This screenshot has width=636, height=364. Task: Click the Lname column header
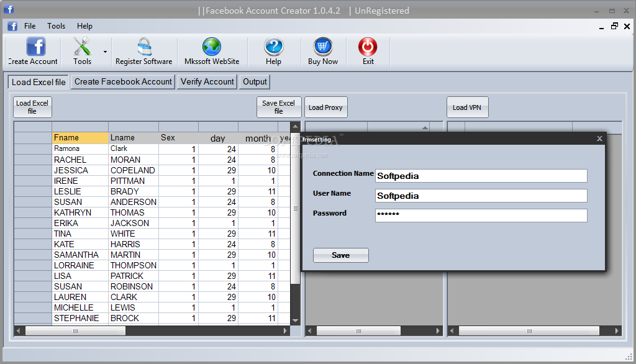[134, 137]
